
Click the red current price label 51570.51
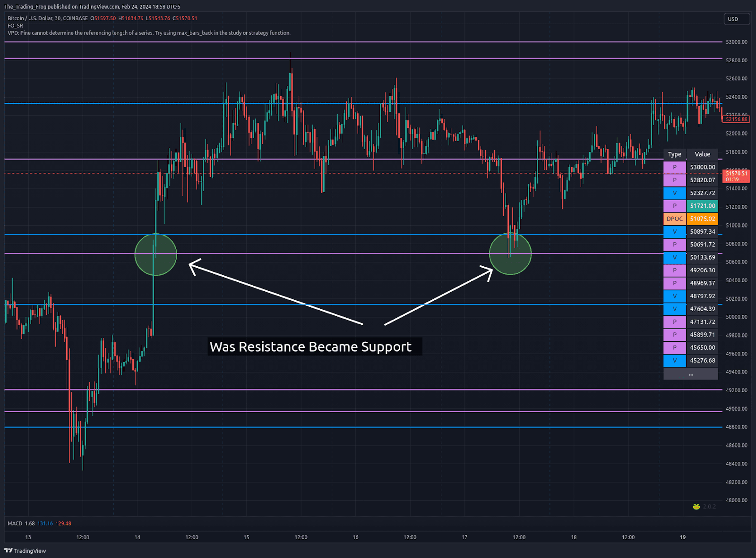tap(737, 176)
